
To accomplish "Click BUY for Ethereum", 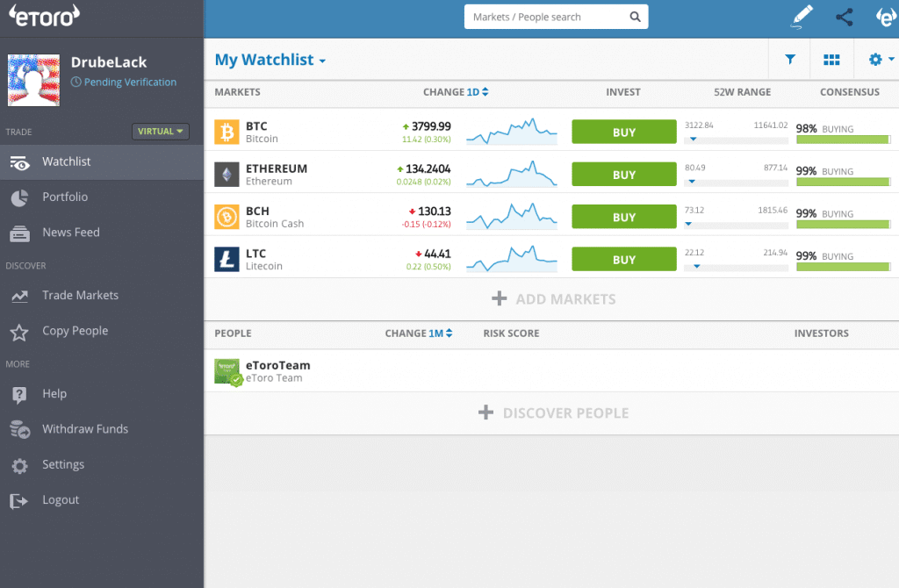I will click(x=624, y=175).
